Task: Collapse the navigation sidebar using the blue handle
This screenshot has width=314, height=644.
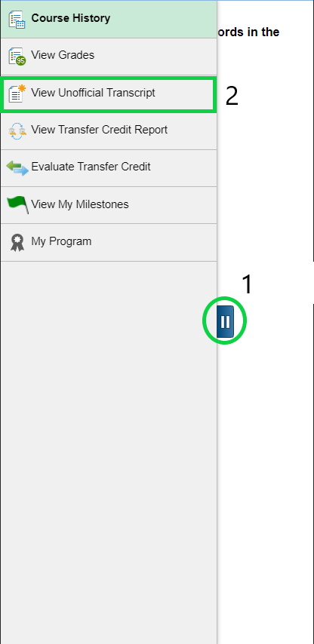Action: coord(225,321)
